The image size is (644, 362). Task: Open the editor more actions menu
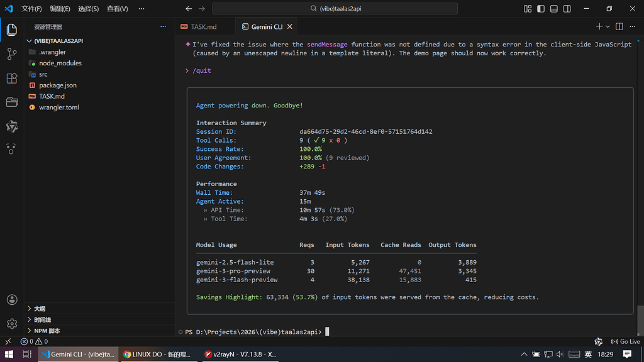(633, 26)
